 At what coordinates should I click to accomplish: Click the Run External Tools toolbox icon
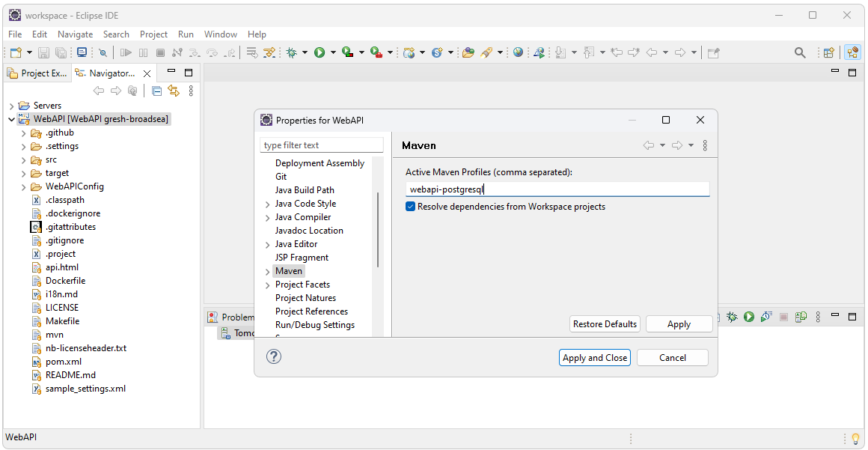tap(376, 52)
